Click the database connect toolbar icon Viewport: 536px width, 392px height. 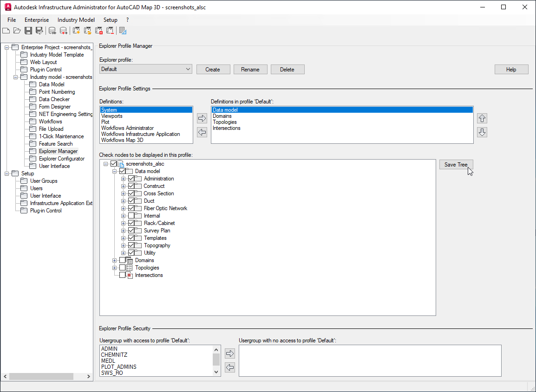(52, 31)
